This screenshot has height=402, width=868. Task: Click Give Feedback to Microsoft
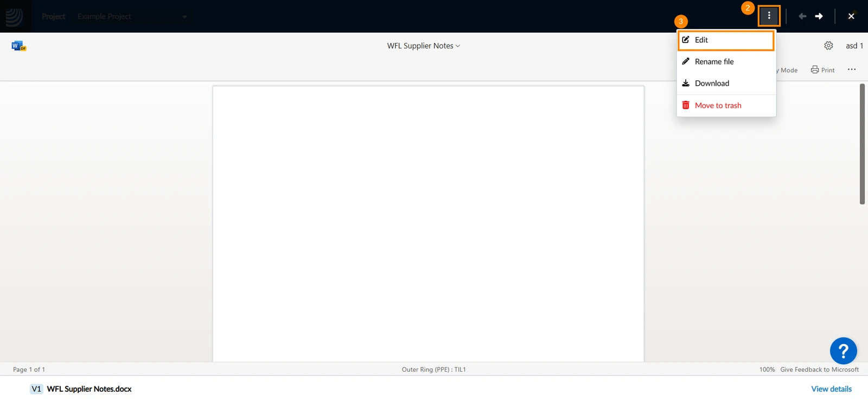click(819, 369)
